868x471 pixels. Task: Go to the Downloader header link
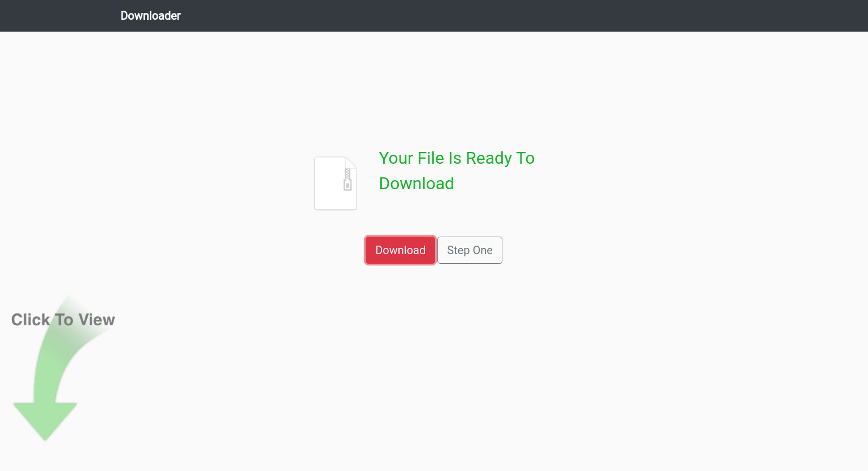point(150,16)
